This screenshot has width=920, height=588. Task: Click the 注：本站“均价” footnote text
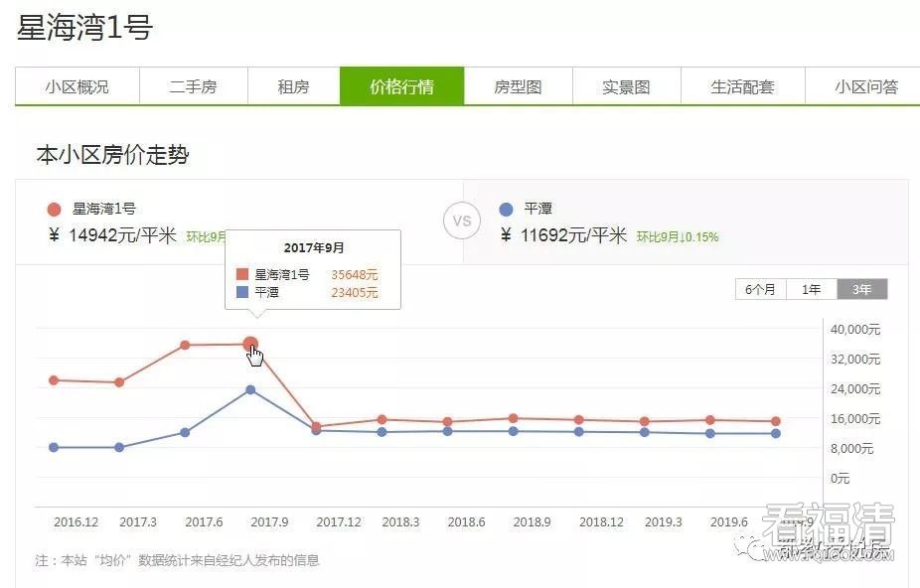[x=177, y=560]
